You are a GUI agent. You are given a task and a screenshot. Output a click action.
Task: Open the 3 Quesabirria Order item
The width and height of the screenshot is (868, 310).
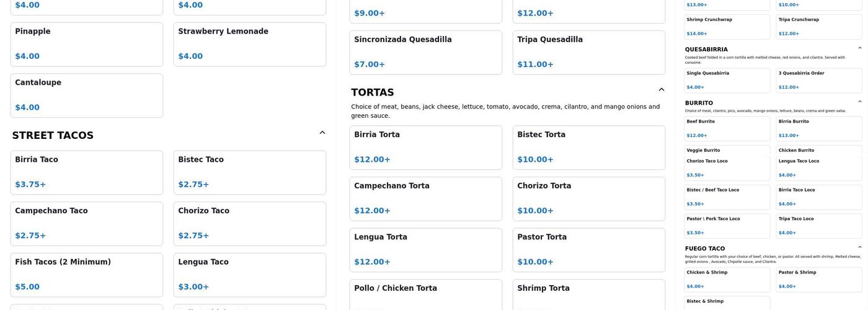[x=818, y=80]
